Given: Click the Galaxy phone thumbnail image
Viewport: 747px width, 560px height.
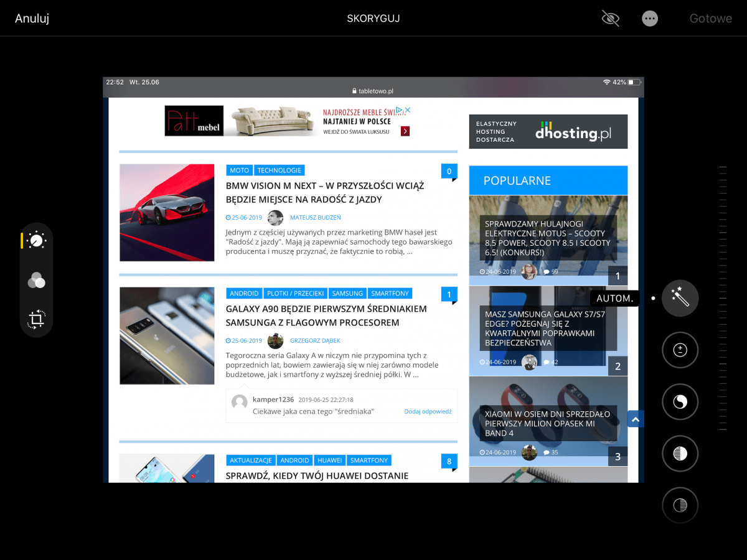Looking at the screenshot, I should point(167,335).
